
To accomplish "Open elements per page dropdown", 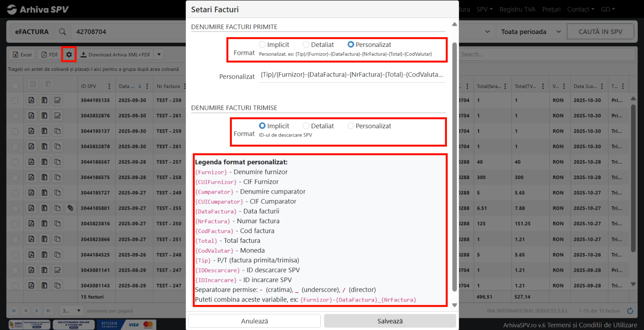I will pyautogui.click(x=72, y=311).
